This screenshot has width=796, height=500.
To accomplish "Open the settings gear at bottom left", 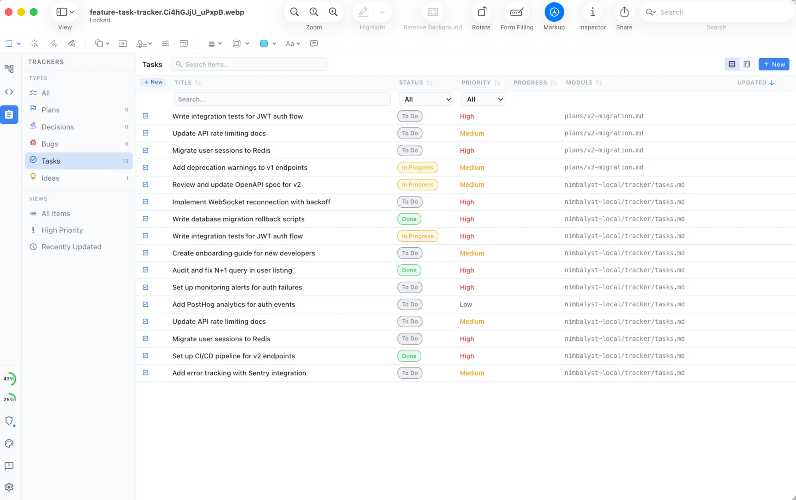I will (9, 486).
